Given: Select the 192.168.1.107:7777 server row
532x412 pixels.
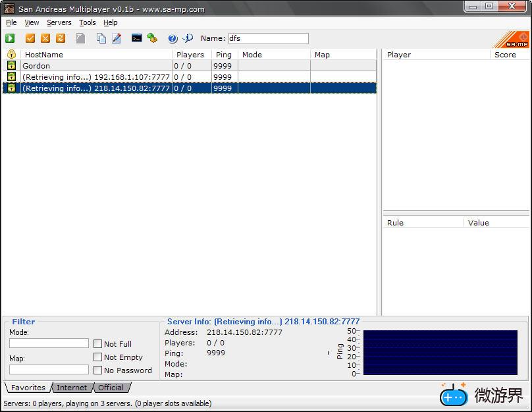Looking at the screenshot, I should [190, 76].
